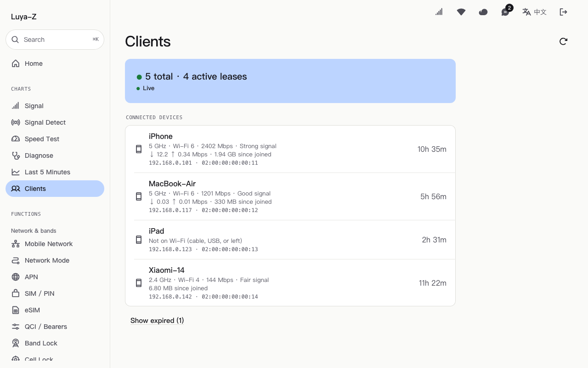Viewport: 588px width, 368px height.
Task: Click the device icon beside MacBook-Air
Action: 139,196
